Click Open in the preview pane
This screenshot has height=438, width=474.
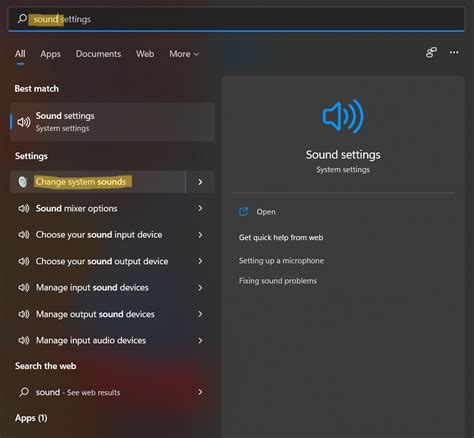tap(266, 212)
